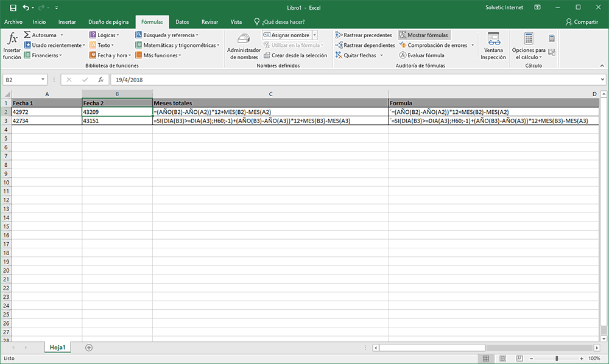Collapse the ribbon with chevron
This screenshot has height=364, width=609.
(x=602, y=66)
